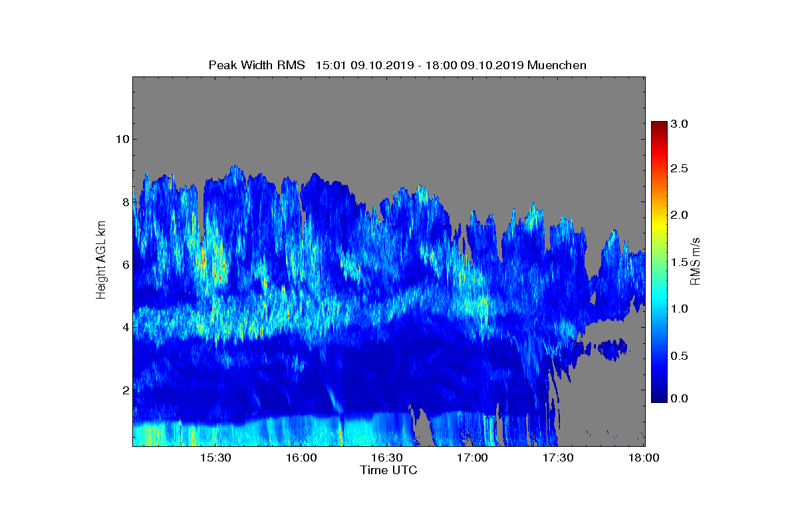Click the height tick label '2'
Screen dimensions: 798x532
tap(124, 390)
